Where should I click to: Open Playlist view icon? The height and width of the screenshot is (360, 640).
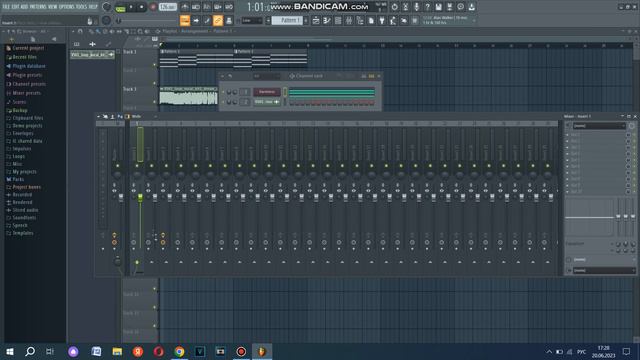[316, 20]
